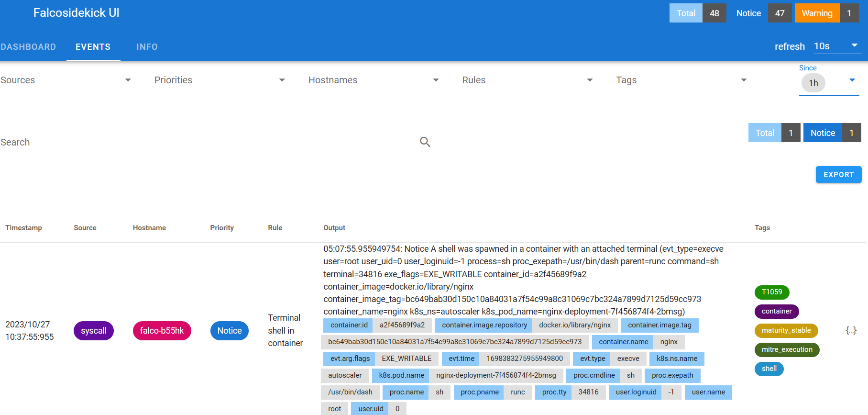Open the Info tab

tap(147, 47)
